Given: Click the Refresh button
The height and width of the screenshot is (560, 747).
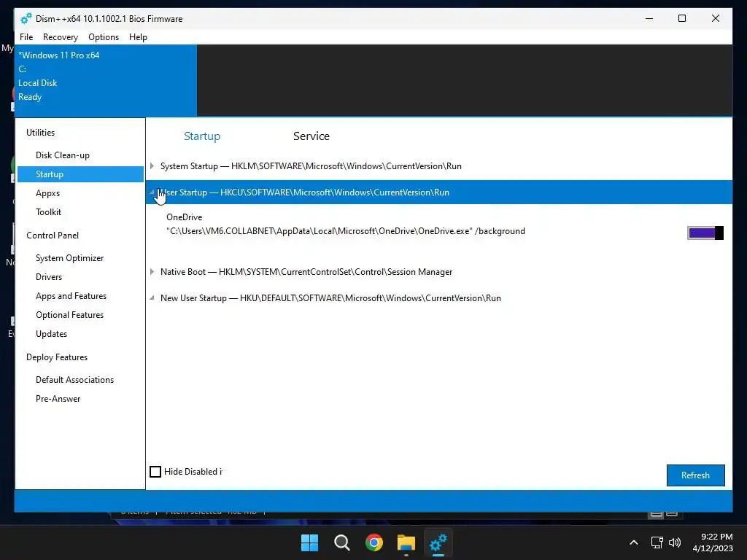Looking at the screenshot, I should tap(695, 475).
